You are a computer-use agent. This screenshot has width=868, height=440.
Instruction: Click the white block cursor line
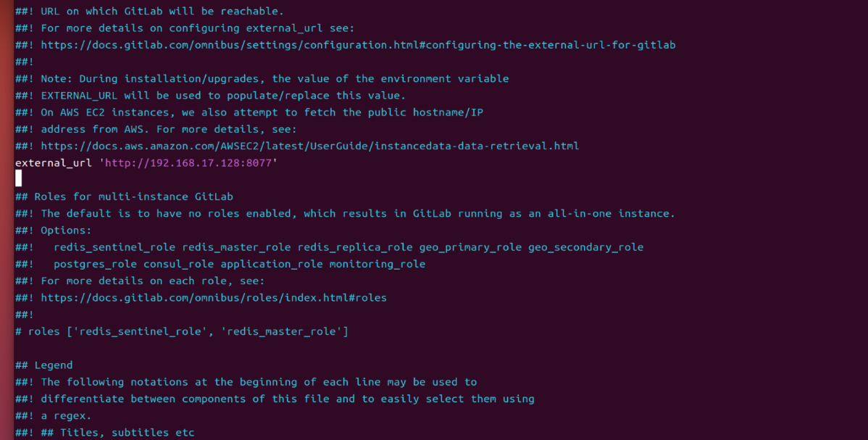click(18, 178)
